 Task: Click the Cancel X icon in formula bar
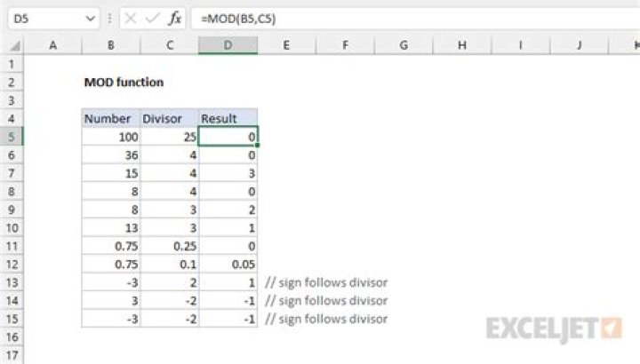click(x=129, y=17)
